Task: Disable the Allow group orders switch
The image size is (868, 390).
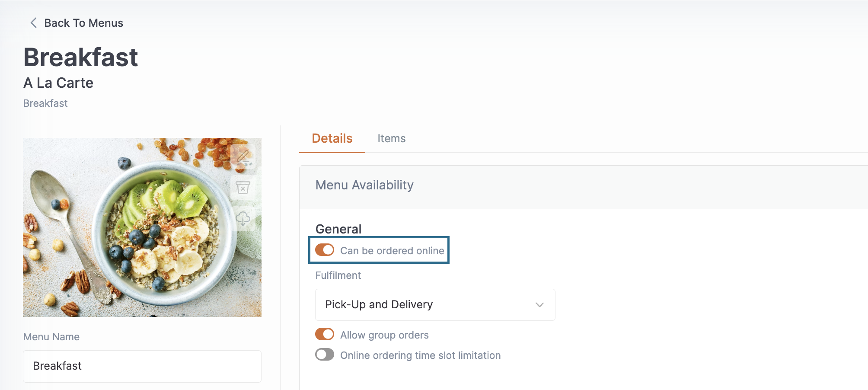Action: coord(325,334)
